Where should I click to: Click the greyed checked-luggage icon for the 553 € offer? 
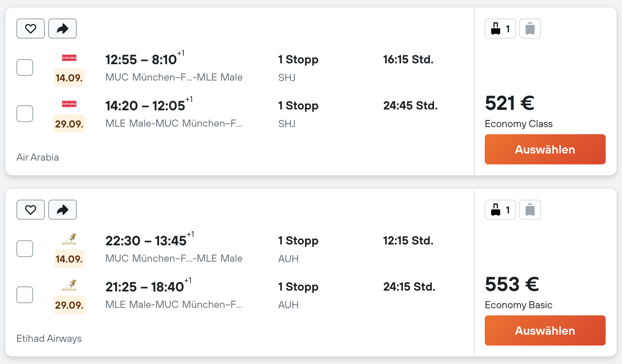click(x=530, y=210)
